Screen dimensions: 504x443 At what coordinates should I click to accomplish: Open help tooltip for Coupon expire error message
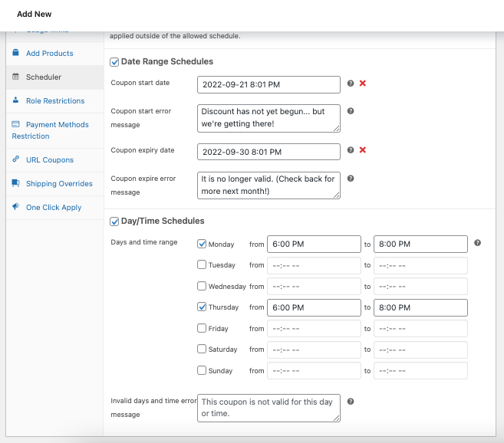click(x=351, y=179)
